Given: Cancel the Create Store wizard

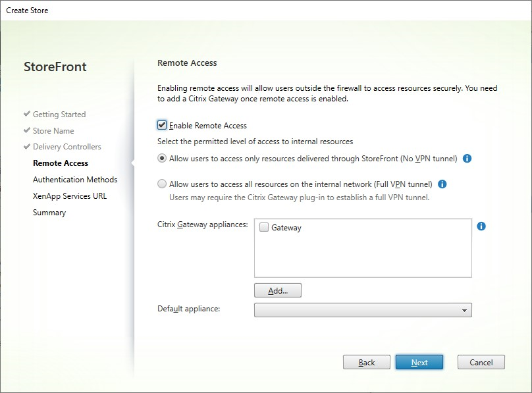Looking at the screenshot, I should click(481, 362).
